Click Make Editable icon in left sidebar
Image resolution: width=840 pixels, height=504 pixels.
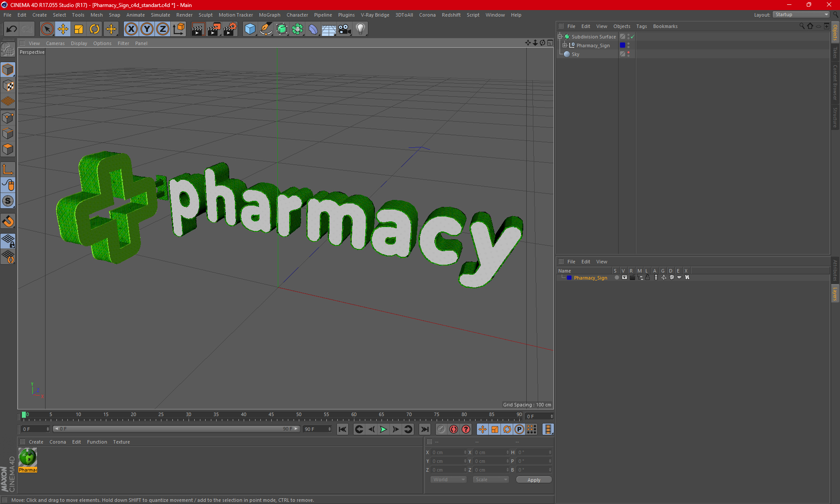8,50
